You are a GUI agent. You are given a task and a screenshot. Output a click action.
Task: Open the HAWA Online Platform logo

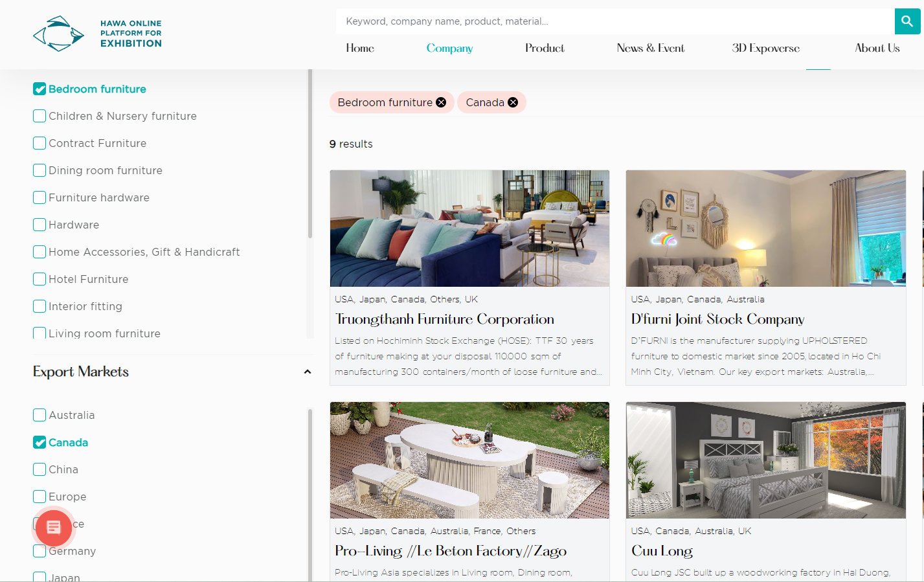pyautogui.click(x=97, y=34)
